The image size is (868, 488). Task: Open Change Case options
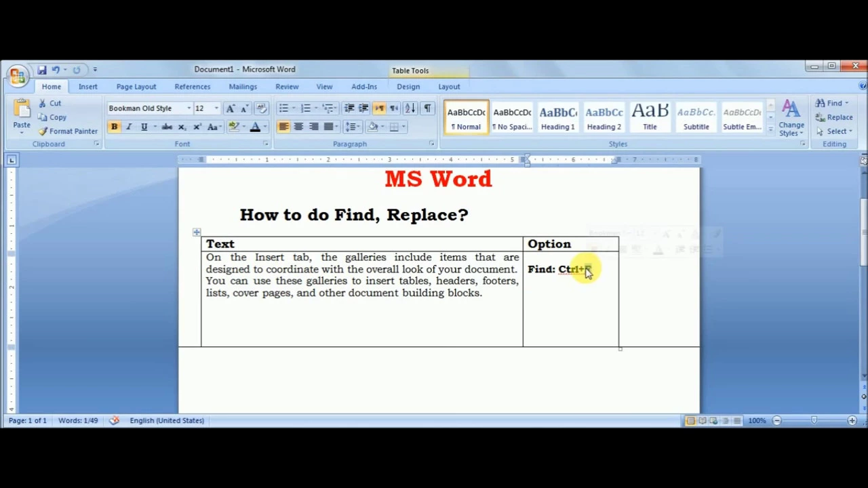[213, 127]
